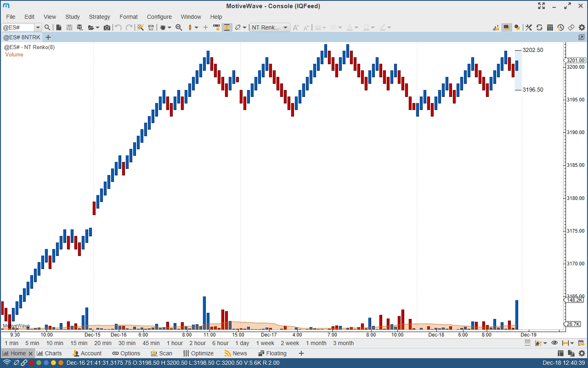Select the 1 hour bar size

coord(175,343)
